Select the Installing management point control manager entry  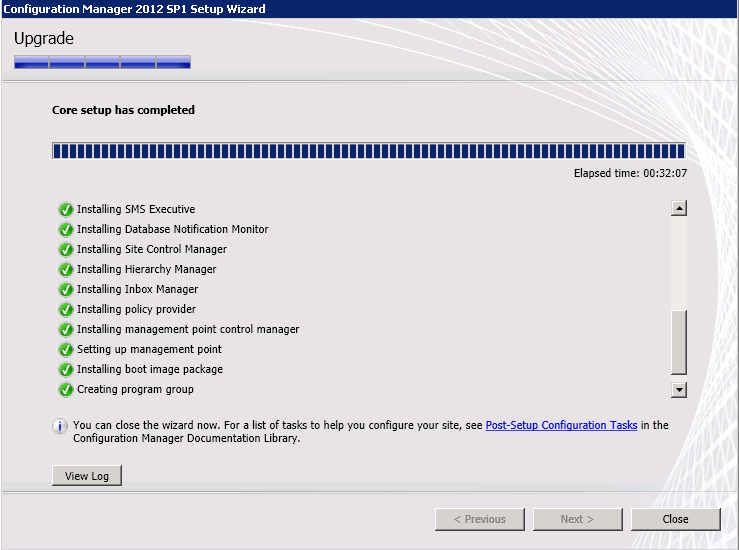click(x=188, y=329)
